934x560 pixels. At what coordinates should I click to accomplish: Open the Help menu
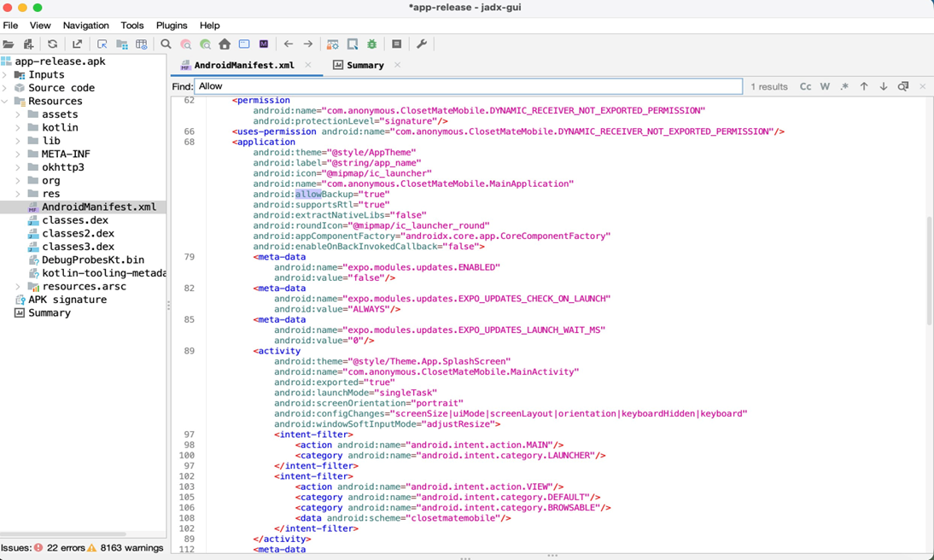(x=210, y=26)
